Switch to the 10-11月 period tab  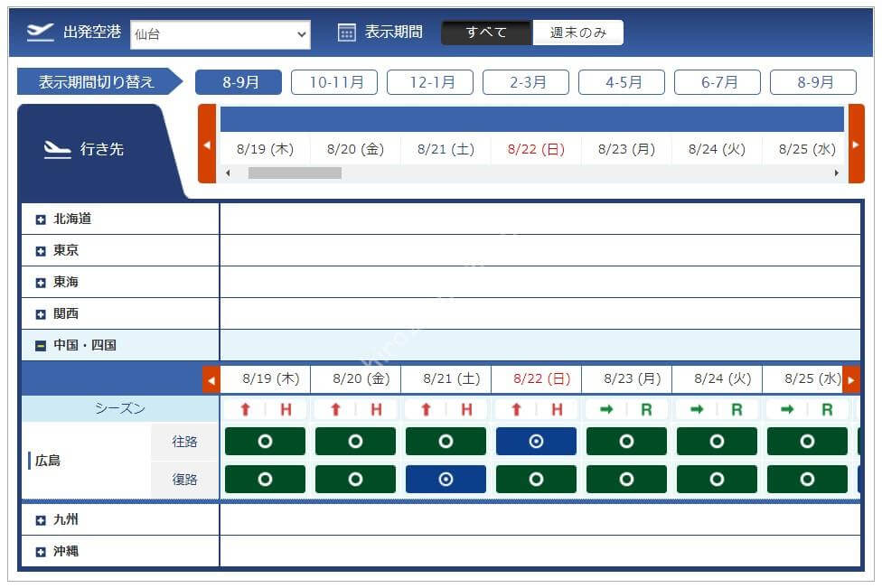[x=334, y=82]
